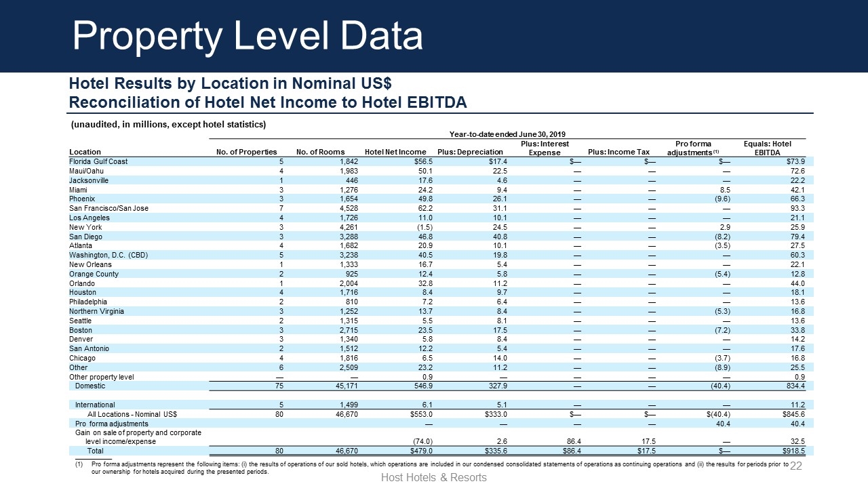Click the 'Equals: Hotel EBITDA' column header
Screen dimensions: 868x488
[768, 148]
